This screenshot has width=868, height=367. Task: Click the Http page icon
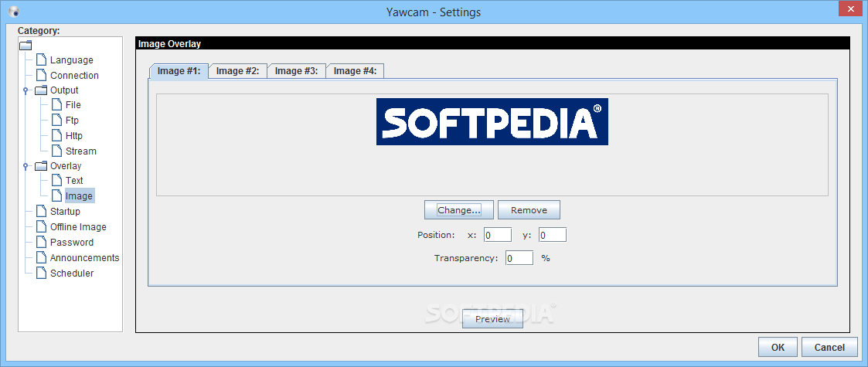56,136
